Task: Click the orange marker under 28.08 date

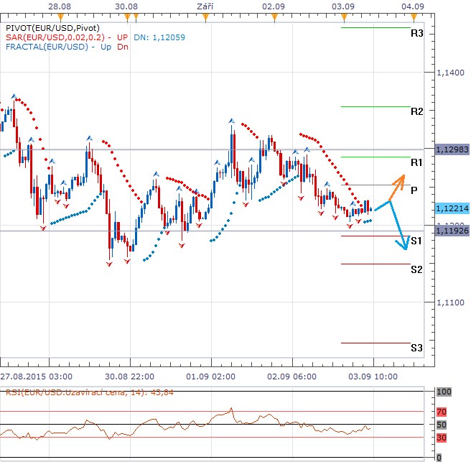Action: pyautogui.click(x=60, y=15)
